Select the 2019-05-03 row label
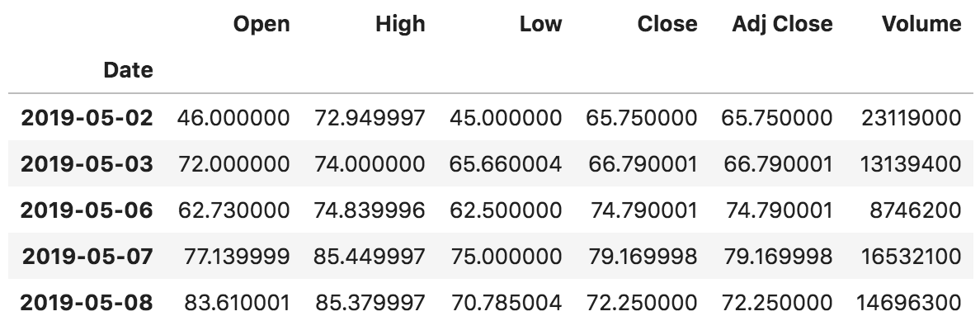Viewport: 980px width, 335px height. [x=87, y=163]
